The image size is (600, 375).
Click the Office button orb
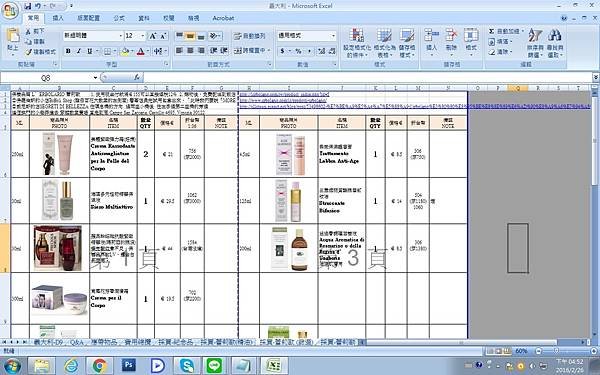(x=10, y=11)
